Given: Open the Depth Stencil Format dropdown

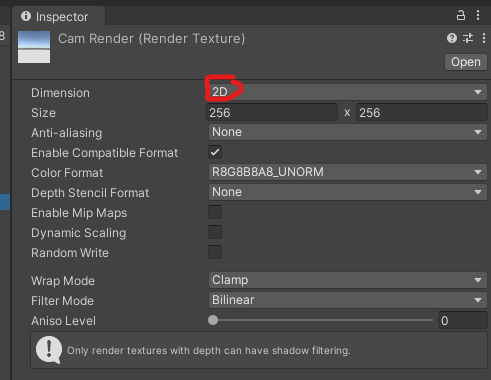Looking at the screenshot, I should tap(347, 192).
